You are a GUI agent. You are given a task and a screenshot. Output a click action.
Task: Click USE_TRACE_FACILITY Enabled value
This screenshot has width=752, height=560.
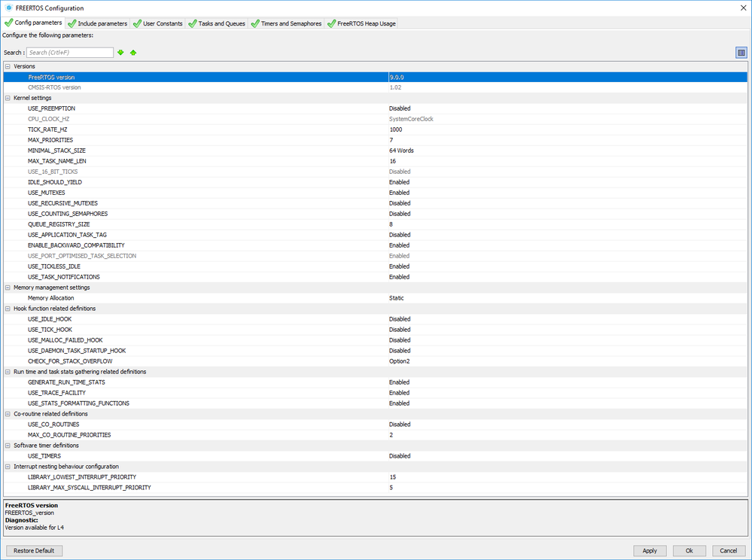pyautogui.click(x=400, y=394)
